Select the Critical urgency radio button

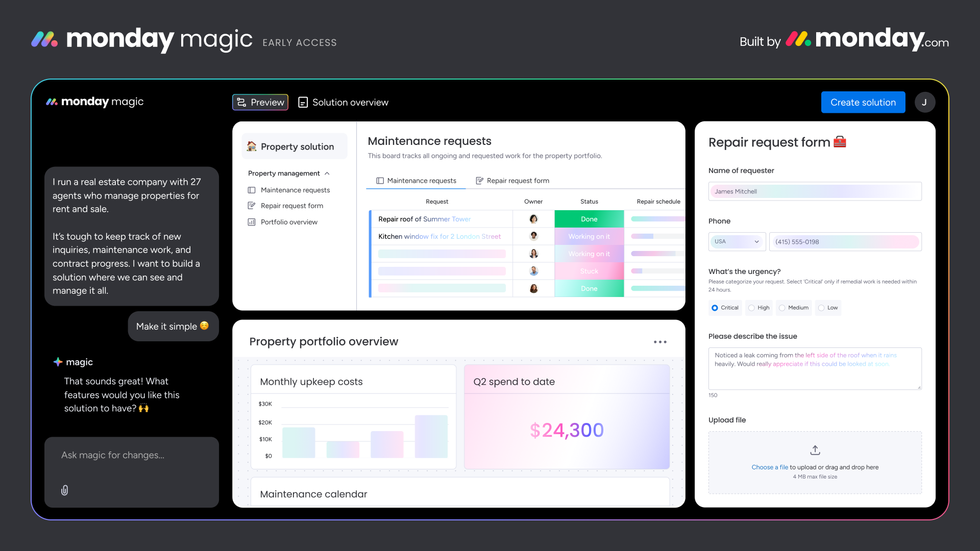coord(715,308)
